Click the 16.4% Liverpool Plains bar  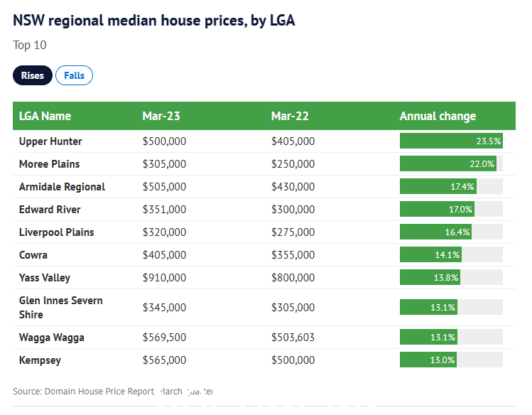[435, 232]
